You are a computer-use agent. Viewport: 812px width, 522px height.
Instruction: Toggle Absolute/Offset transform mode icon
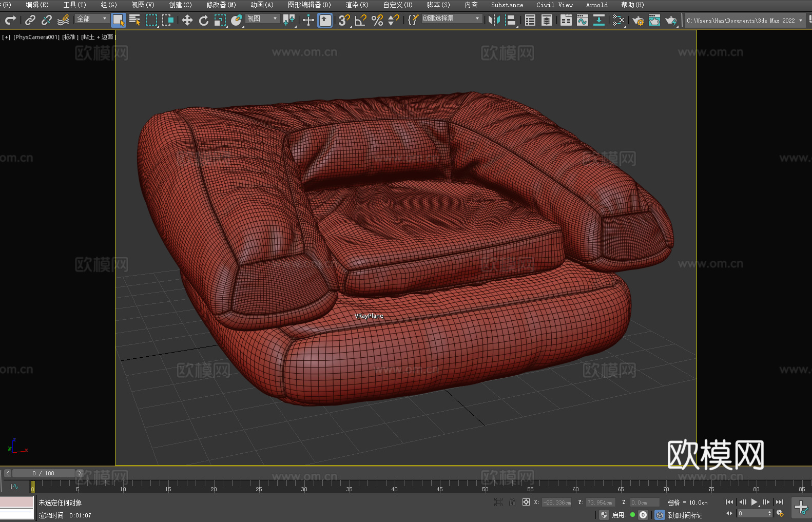click(x=526, y=502)
